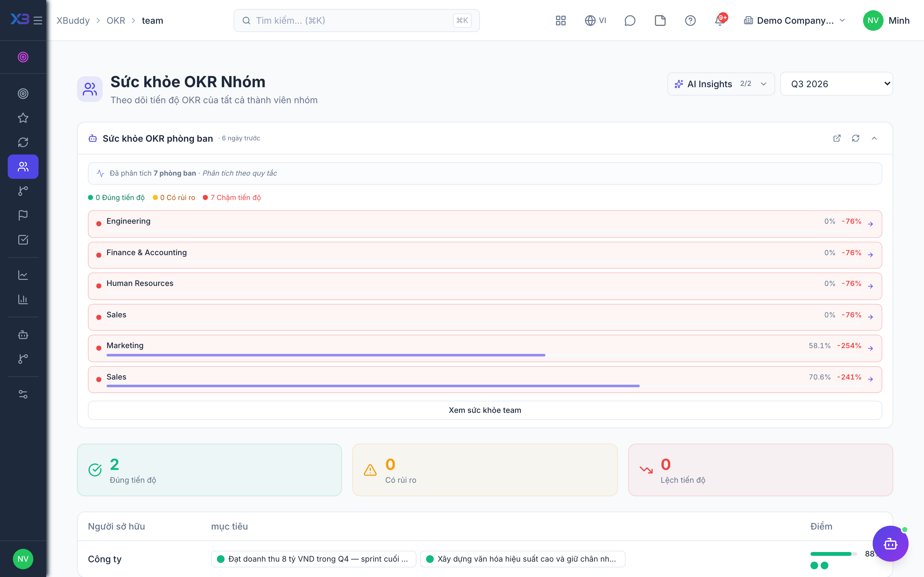Open the chat message icon
The width and height of the screenshot is (924, 577).
(x=629, y=21)
